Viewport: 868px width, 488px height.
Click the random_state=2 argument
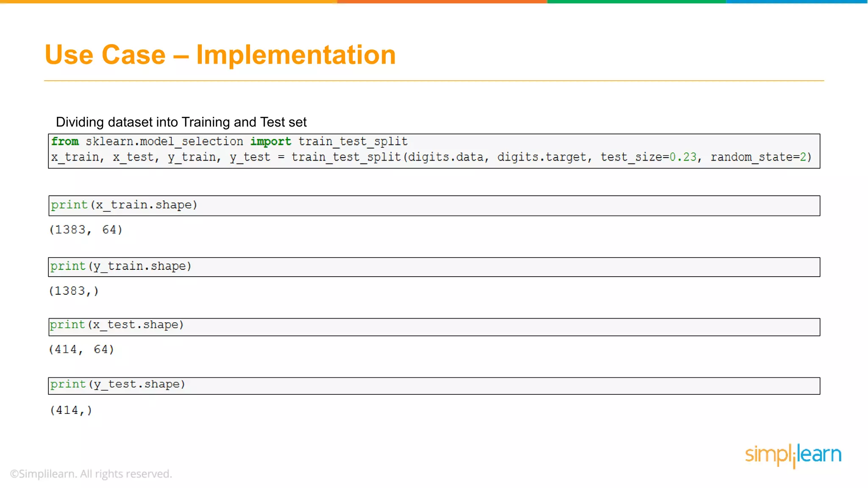[x=758, y=157]
